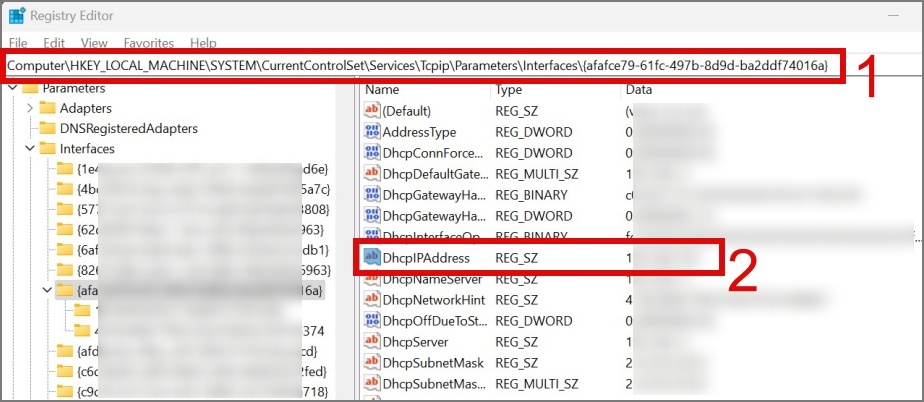Open the Favorites menu
The image size is (924, 402).
click(148, 43)
